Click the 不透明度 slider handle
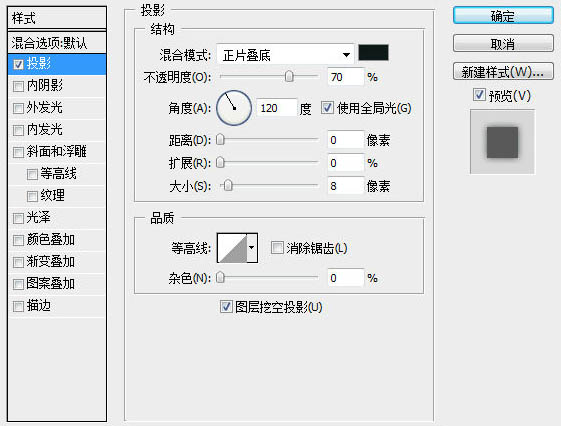561x426 pixels. (x=289, y=76)
